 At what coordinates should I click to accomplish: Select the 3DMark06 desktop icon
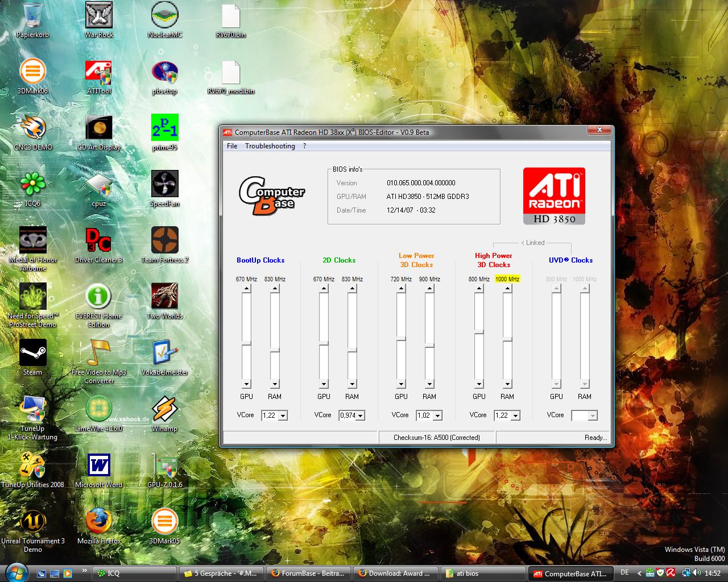(32, 77)
